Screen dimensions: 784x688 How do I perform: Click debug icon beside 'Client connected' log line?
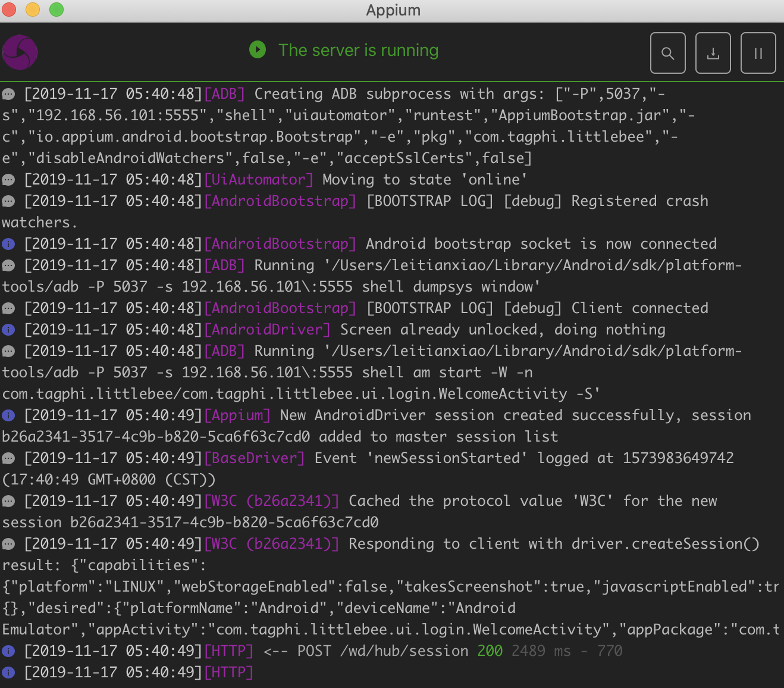[8, 308]
